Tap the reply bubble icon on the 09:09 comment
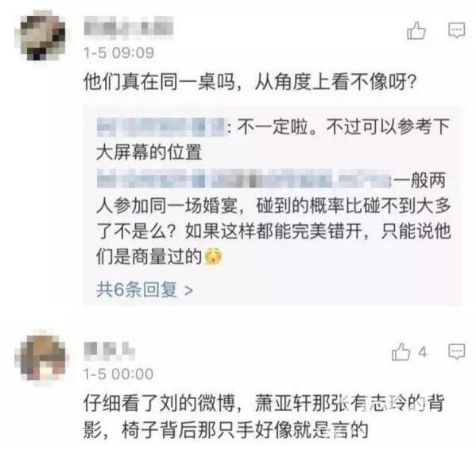Image resolution: width=476 pixels, height=450 pixels. click(x=457, y=31)
